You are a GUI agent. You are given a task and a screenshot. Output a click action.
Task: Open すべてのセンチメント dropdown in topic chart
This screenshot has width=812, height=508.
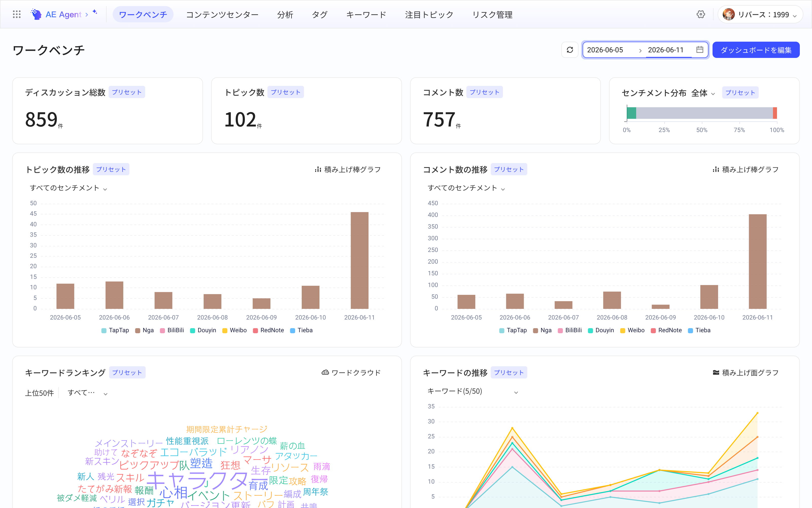[68, 188]
